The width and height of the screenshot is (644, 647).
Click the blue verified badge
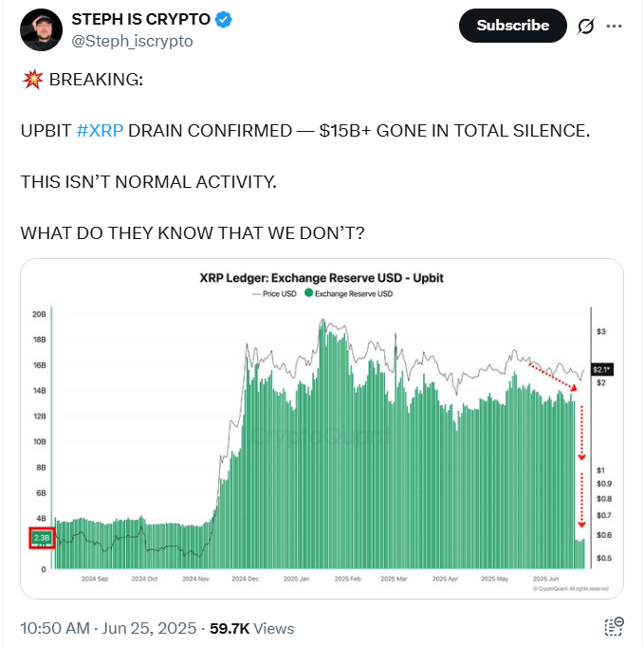[x=223, y=19]
